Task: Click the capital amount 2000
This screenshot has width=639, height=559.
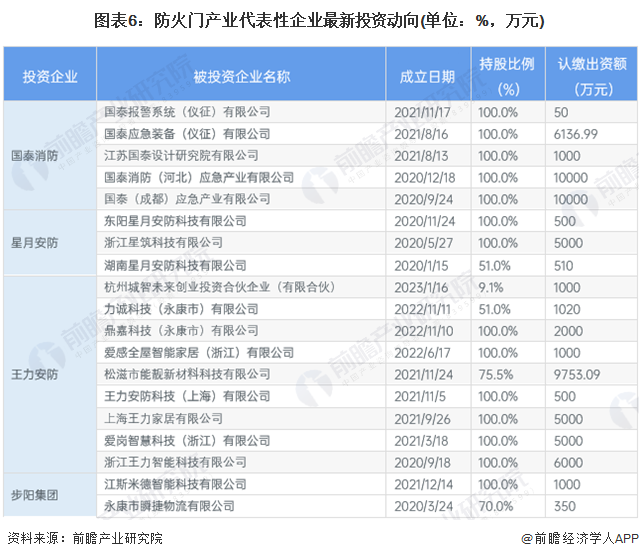Action: click(x=568, y=331)
